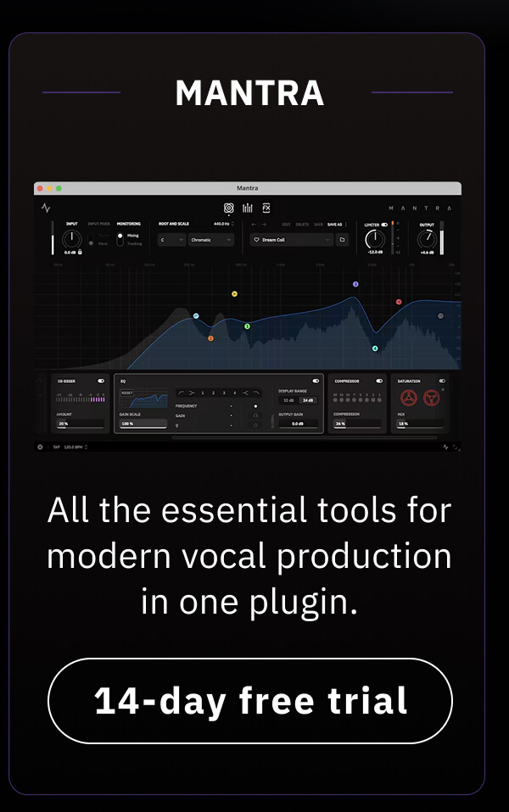509x812 pixels.
Task: Click the waveform logo icon at Mantra's top-left
Action: [x=46, y=209]
